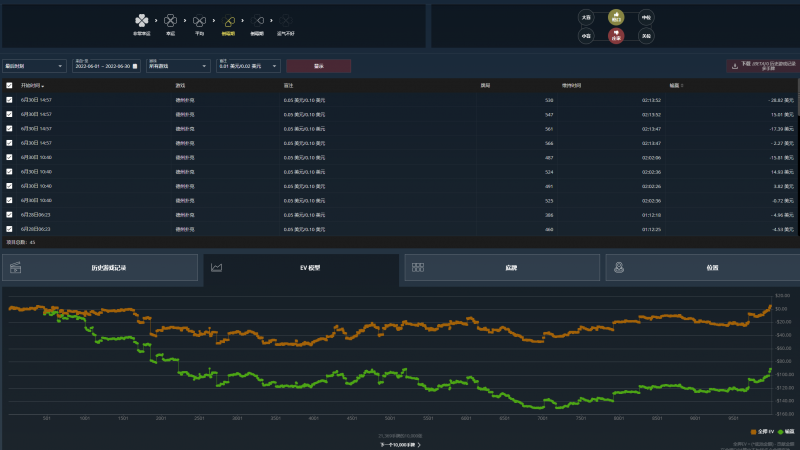The image size is (800, 450).
Task: Click the red highlighted seat in position diagram
Action: [x=616, y=35]
